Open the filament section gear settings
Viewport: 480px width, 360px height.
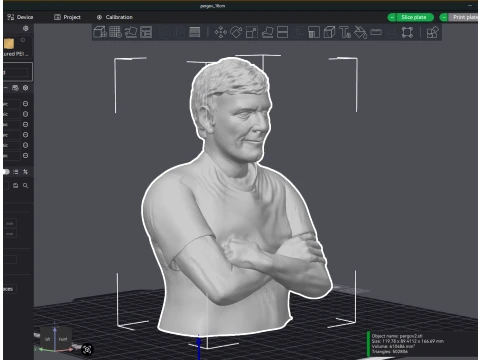pyautogui.click(x=26, y=88)
